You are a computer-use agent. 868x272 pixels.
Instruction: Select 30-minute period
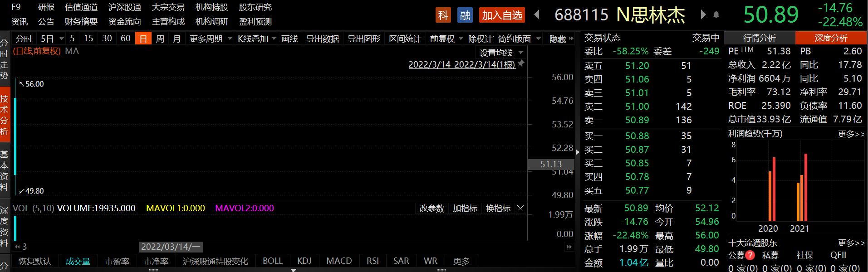click(x=107, y=39)
